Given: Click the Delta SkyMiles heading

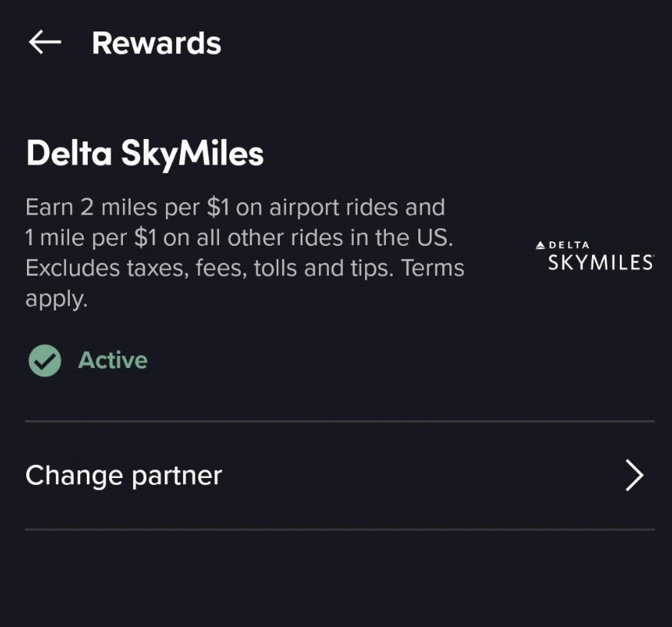Looking at the screenshot, I should click(x=145, y=154).
